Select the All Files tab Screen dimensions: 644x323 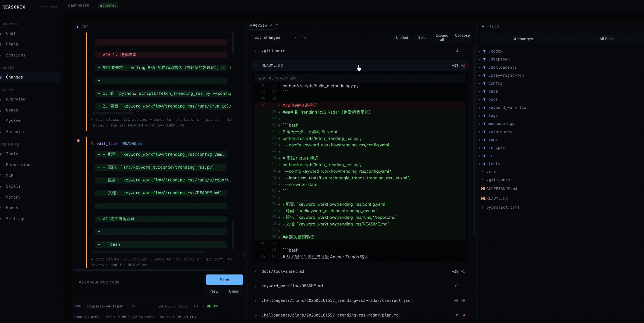point(606,39)
